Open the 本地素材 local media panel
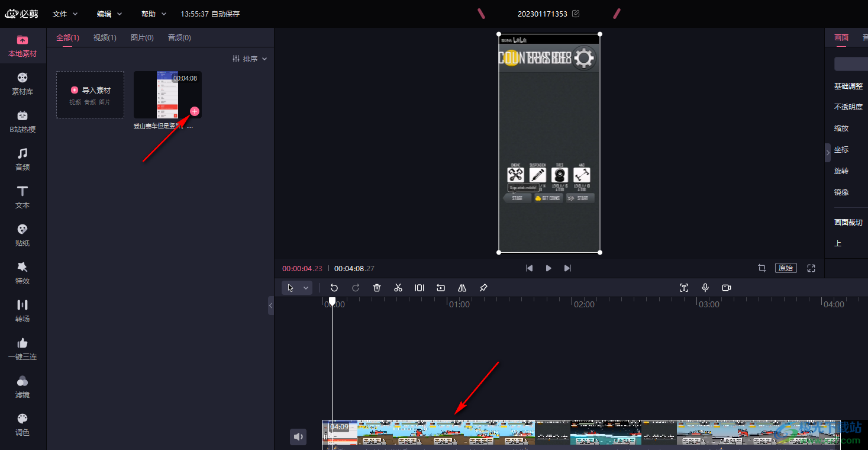 point(22,46)
